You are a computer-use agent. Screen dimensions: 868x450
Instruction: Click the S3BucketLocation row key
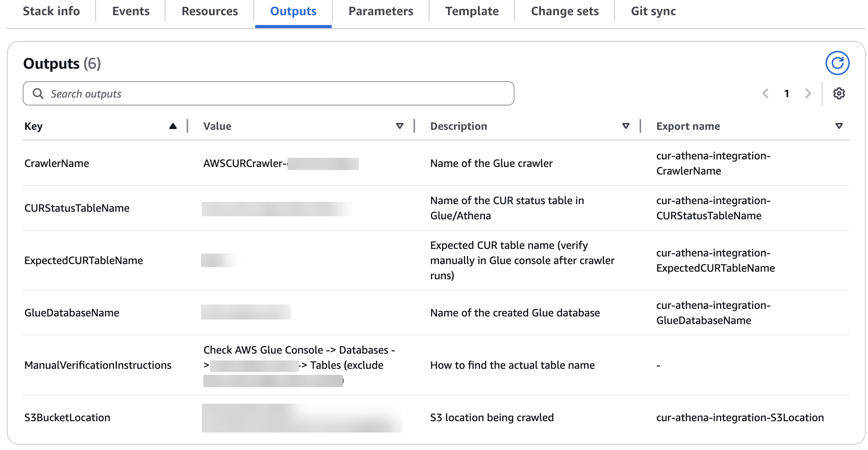[67, 417]
